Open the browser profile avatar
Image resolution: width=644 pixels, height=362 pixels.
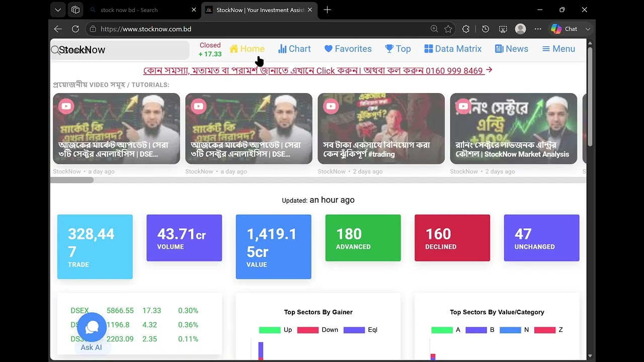click(x=521, y=29)
